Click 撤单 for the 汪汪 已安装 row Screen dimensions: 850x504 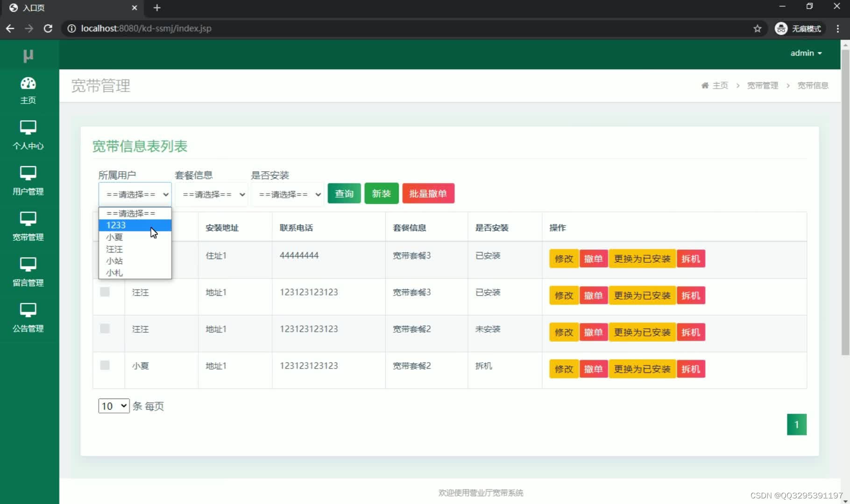tap(594, 295)
